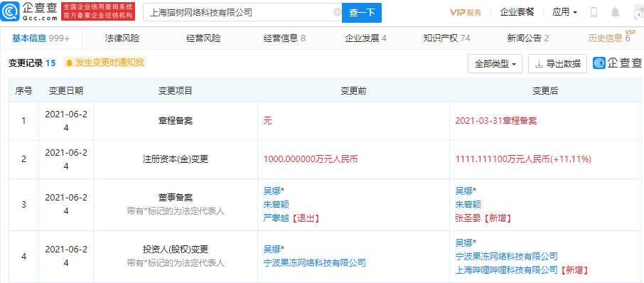
Task: Switch to 企业发展 tab
Action: coord(365,38)
